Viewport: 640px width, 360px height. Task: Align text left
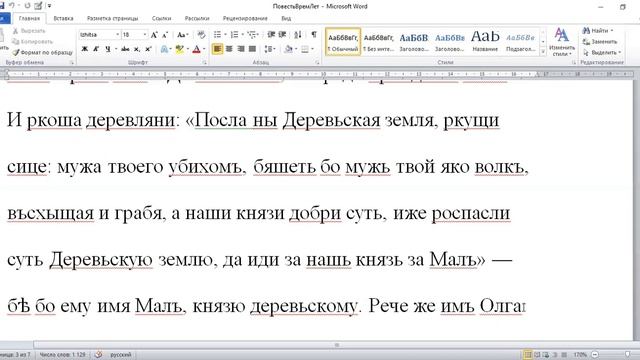pyautogui.click(x=217, y=49)
